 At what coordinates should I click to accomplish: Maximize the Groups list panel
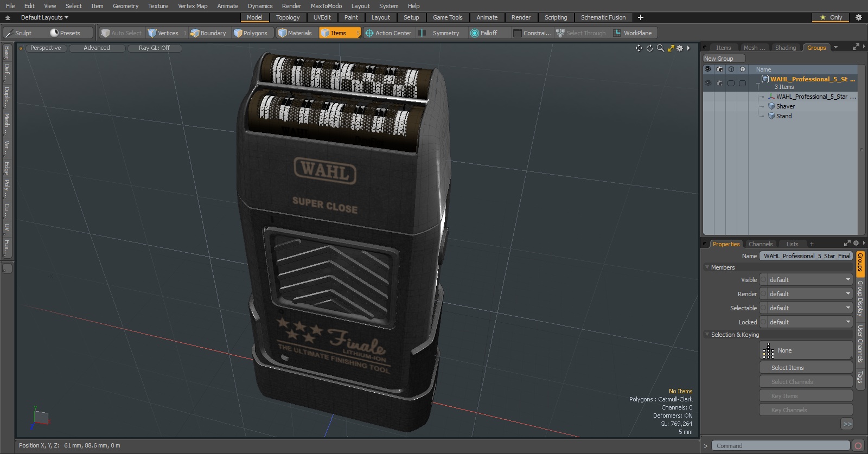tap(856, 47)
